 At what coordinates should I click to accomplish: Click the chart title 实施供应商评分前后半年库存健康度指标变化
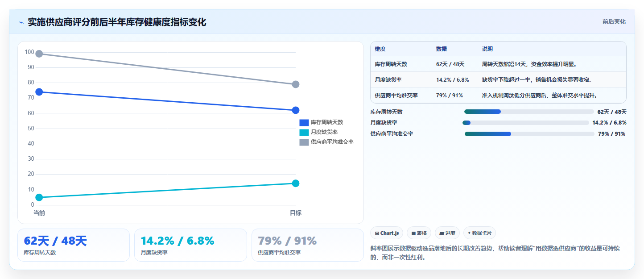click(117, 22)
